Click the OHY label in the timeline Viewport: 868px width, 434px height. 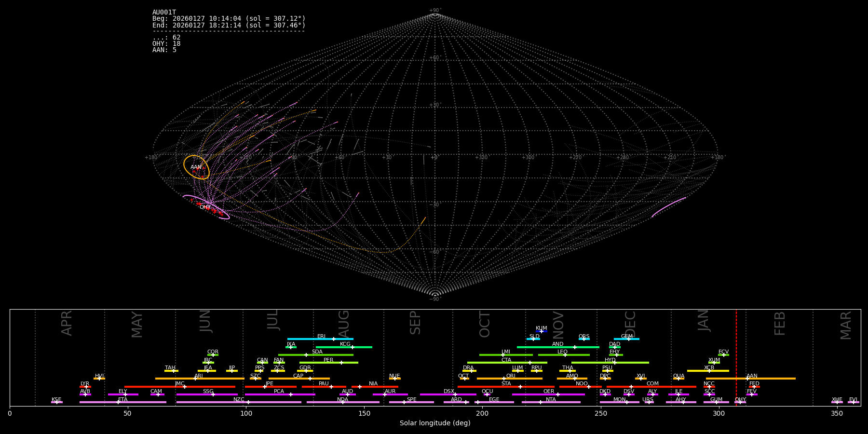click(x=740, y=400)
